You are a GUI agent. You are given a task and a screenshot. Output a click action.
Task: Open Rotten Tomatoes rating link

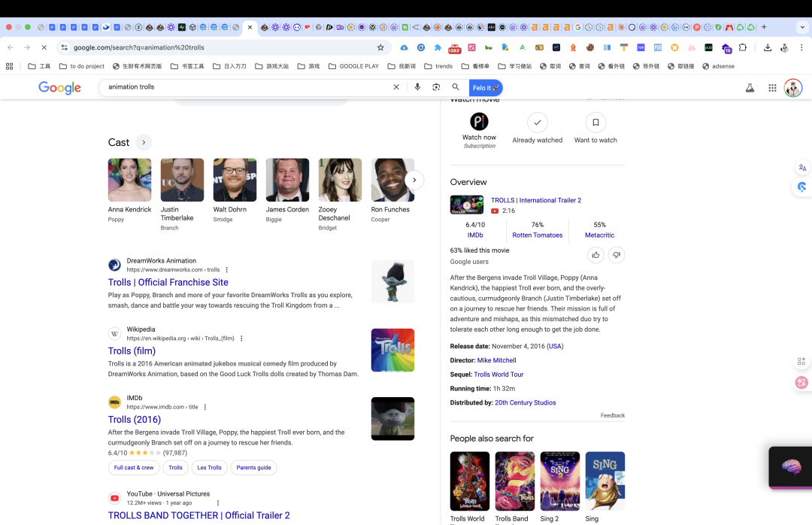pos(537,235)
